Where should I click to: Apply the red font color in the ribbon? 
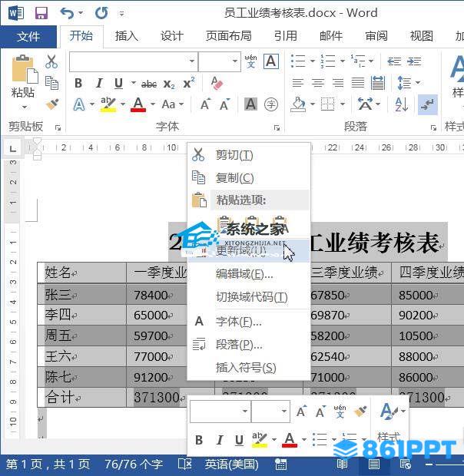138,104
